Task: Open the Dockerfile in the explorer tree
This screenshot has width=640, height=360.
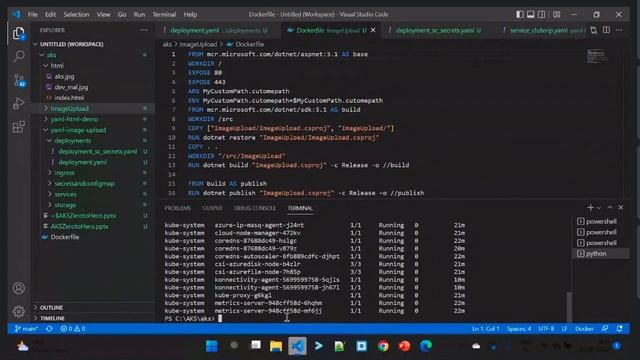Action: pos(93,237)
